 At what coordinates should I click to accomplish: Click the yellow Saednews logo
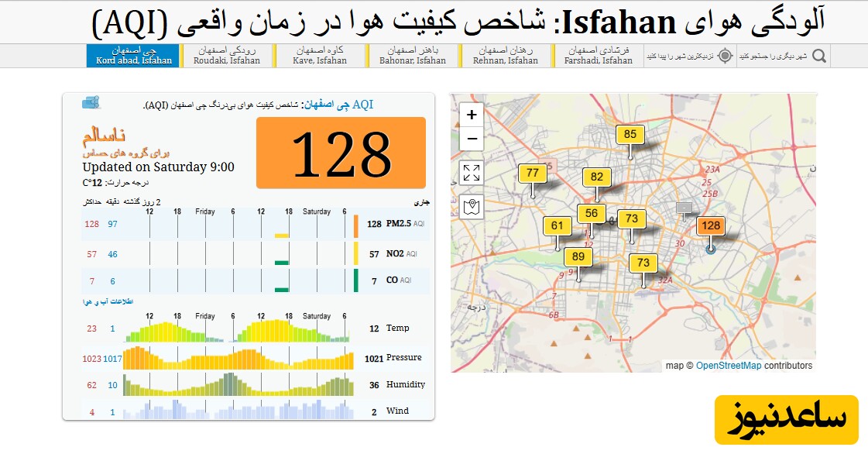[x=786, y=419]
